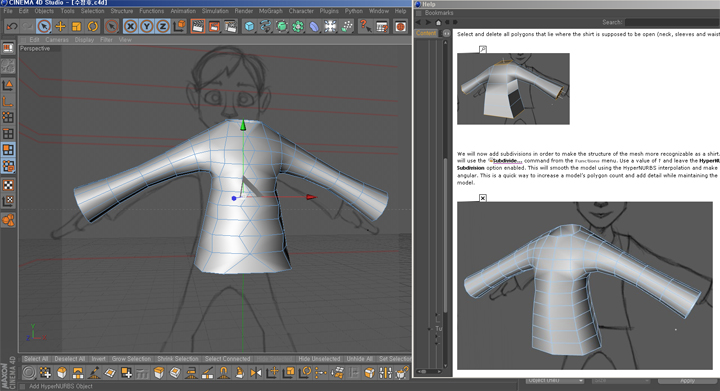Image resolution: width=720 pixels, height=391 pixels.
Task: Open the Array modeling objects icon
Action: (298, 26)
